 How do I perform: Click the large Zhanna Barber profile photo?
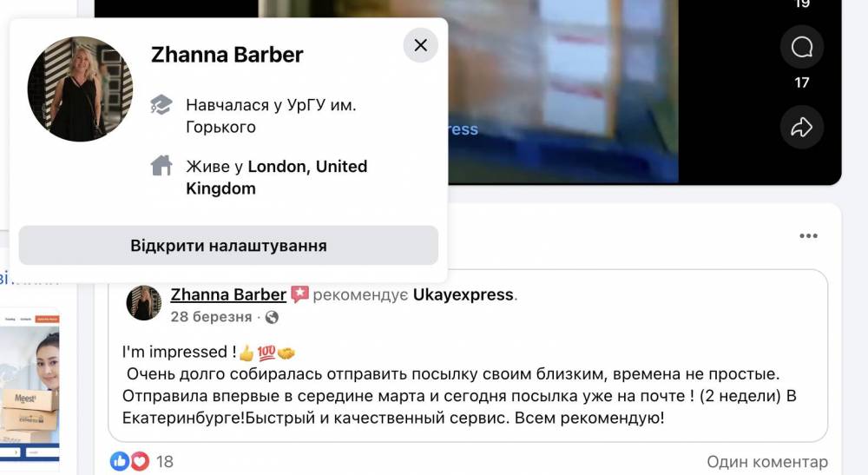(80, 89)
